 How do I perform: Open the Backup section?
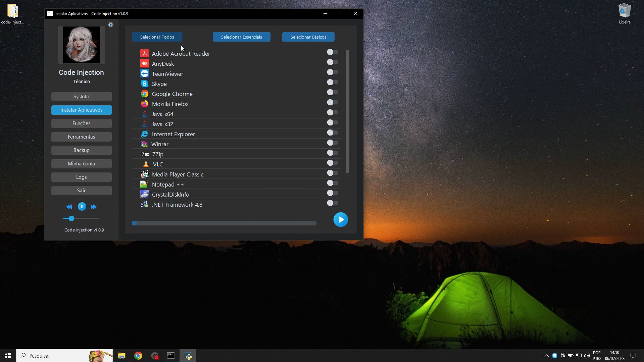point(82,150)
